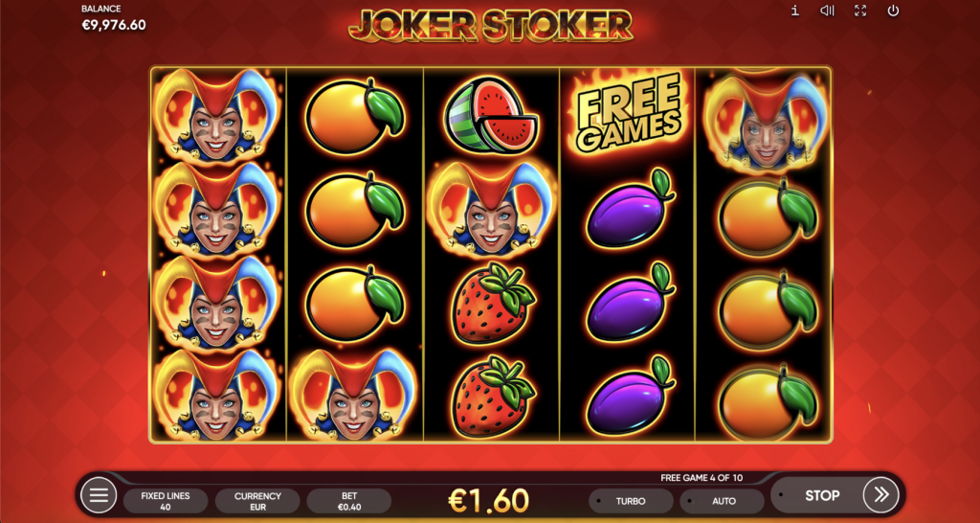
Task: Toggle fullscreen mode icon
Action: (x=860, y=11)
